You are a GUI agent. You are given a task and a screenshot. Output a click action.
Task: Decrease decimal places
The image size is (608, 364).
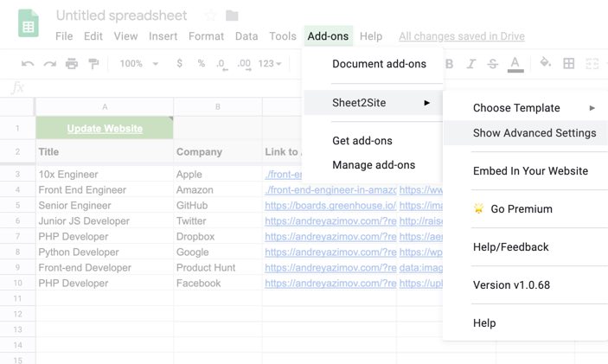(x=221, y=64)
